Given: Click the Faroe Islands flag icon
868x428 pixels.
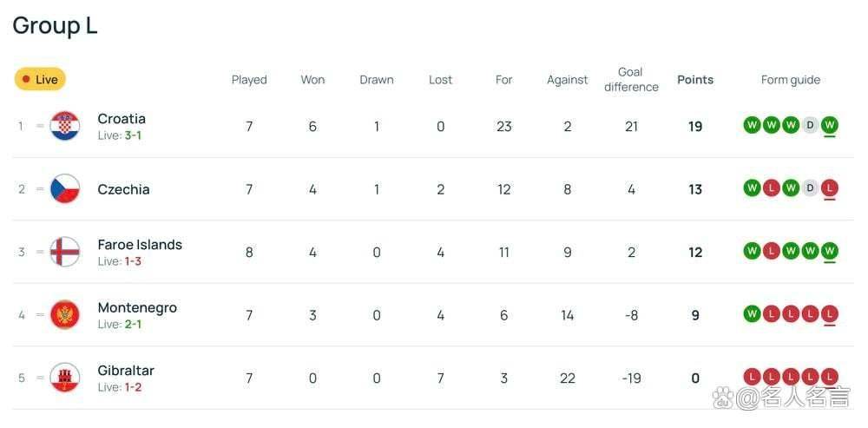Looking at the screenshot, I should 65,253.
